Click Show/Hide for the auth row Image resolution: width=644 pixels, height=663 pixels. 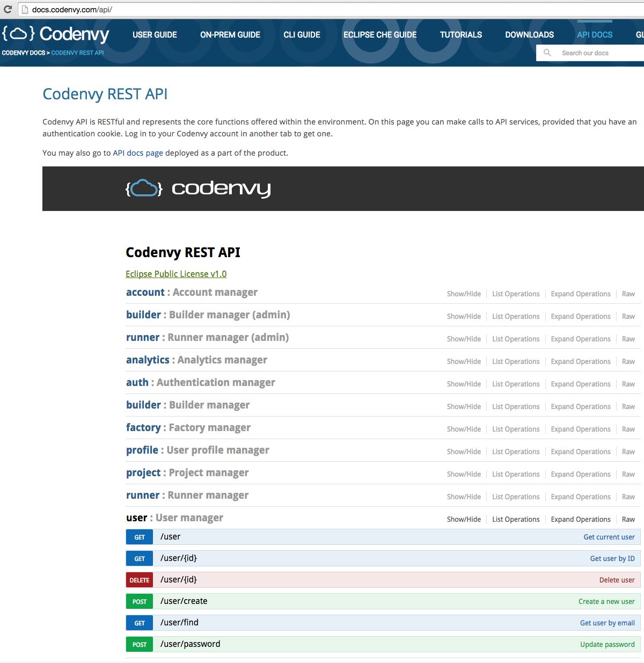click(x=464, y=384)
